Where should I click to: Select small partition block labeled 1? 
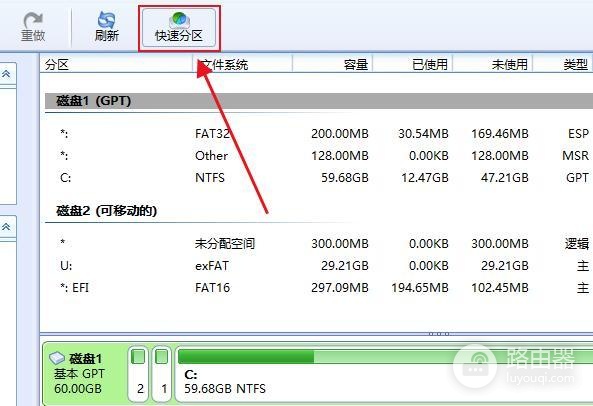[162, 373]
